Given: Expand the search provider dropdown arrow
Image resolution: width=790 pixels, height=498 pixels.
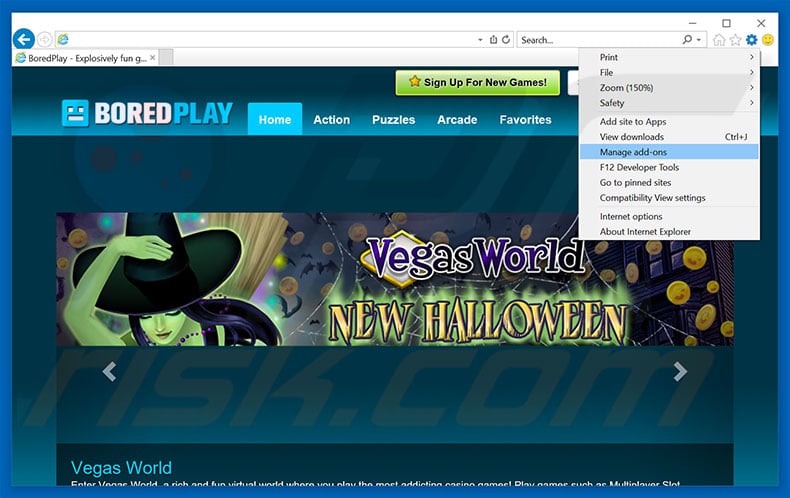Looking at the screenshot, I should tap(699, 40).
